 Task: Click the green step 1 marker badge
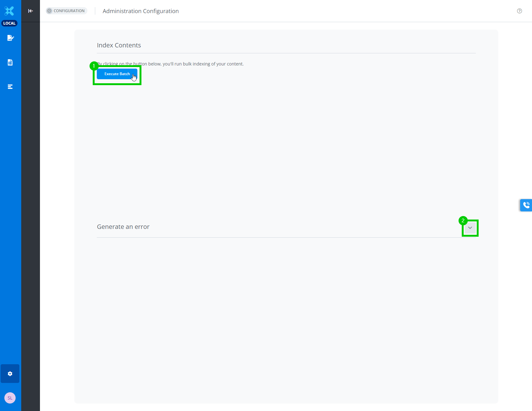click(x=94, y=66)
